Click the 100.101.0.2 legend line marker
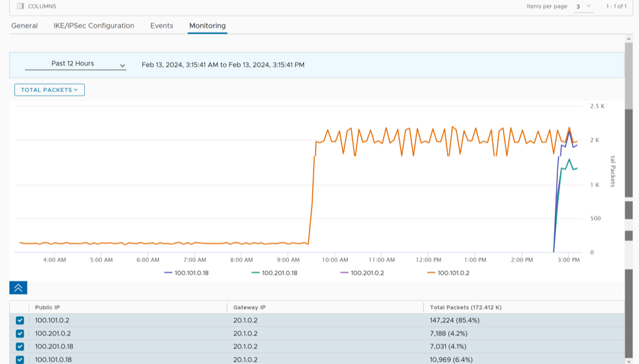Image resolution: width=639 pixels, height=364 pixels. tap(431, 273)
